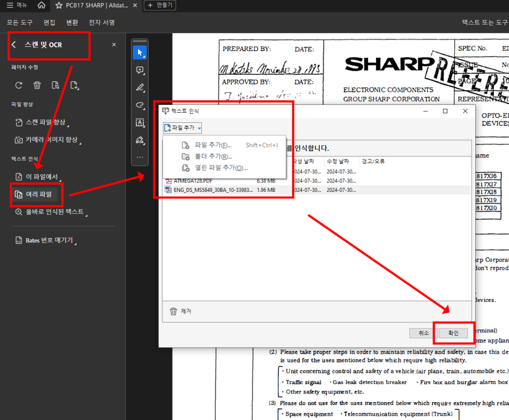Click the insert page icon

click(74, 85)
